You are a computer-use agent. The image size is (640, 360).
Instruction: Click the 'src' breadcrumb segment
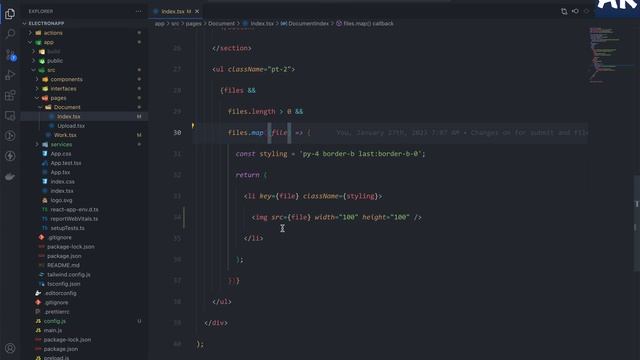[175, 24]
